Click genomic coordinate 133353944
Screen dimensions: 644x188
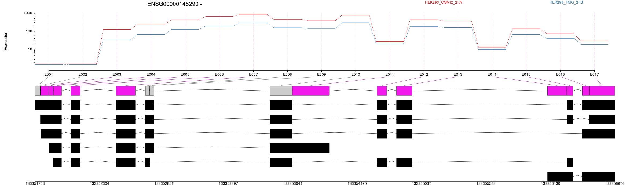293,184
